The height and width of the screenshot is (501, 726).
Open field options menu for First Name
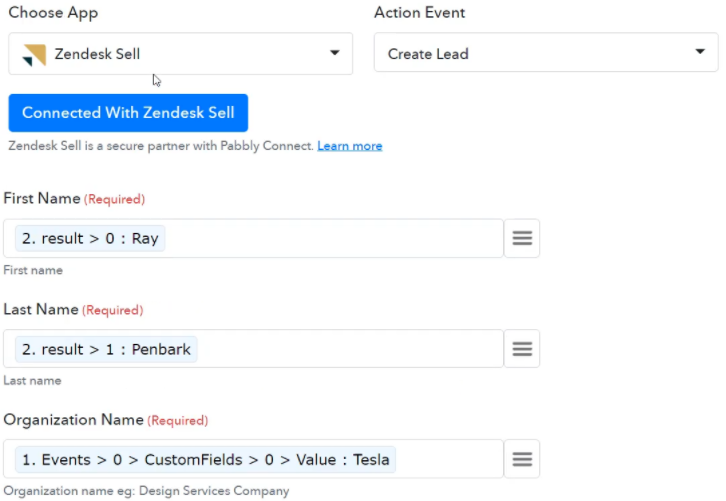pos(522,238)
